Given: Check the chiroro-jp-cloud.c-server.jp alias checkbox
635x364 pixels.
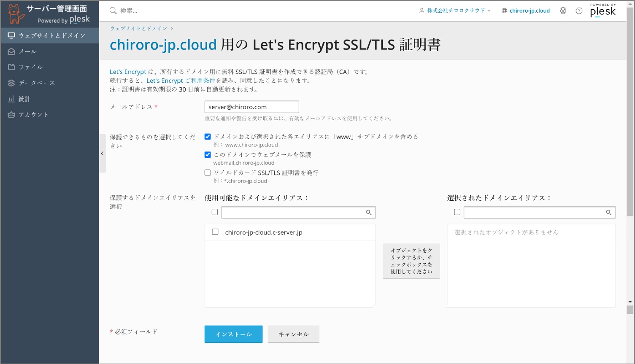Looking at the screenshot, I should click(215, 232).
